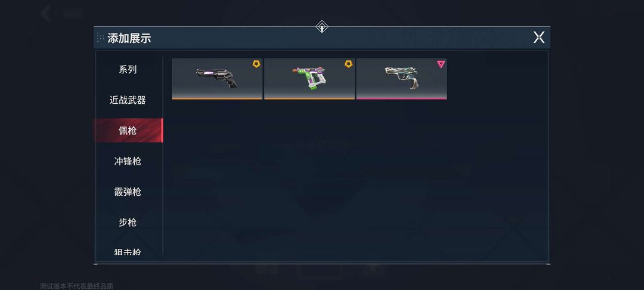Click the diamond emblem atop the dialog
Screen dimensions: 644x290
322,27
